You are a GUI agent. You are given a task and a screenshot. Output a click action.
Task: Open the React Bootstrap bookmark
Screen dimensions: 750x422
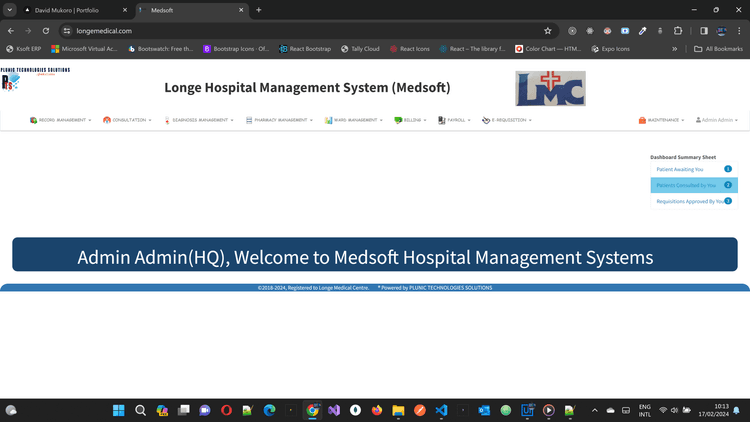[x=306, y=48]
